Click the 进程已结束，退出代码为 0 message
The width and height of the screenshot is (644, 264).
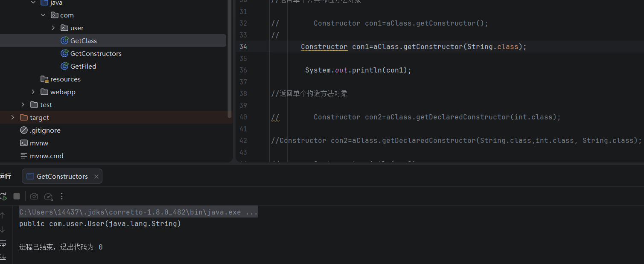tap(61, 247)
